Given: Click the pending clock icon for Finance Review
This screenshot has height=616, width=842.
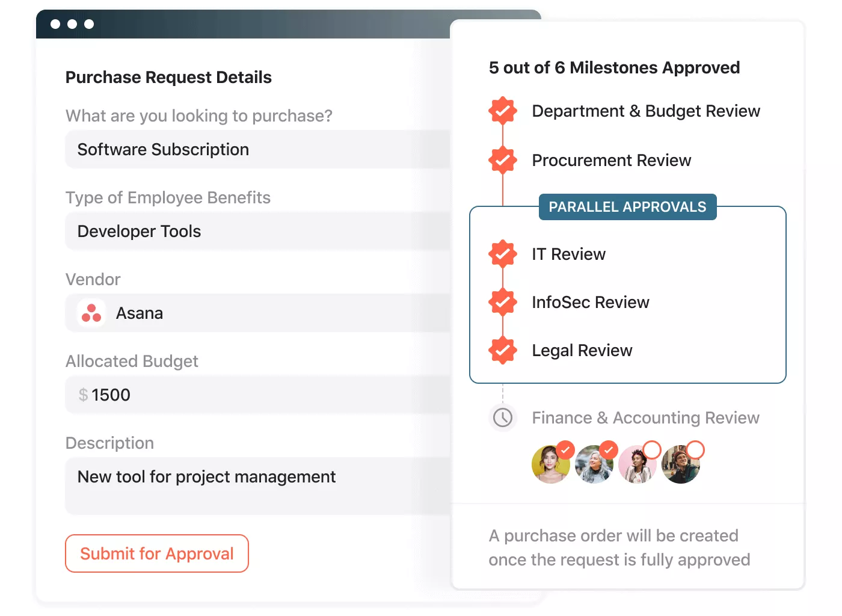Looking at the screenshot, I should click(x=503, y=417).
